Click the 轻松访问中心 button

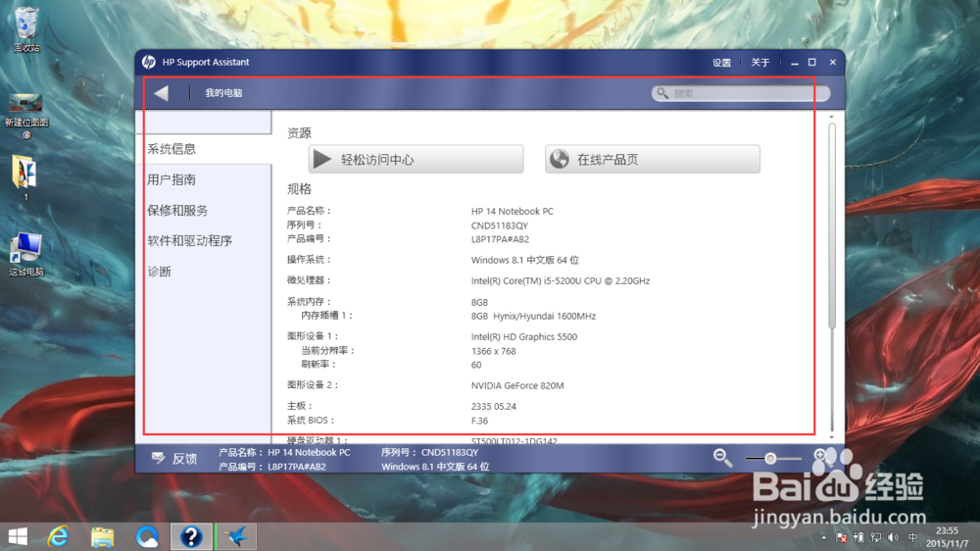[x=416, y=159]
